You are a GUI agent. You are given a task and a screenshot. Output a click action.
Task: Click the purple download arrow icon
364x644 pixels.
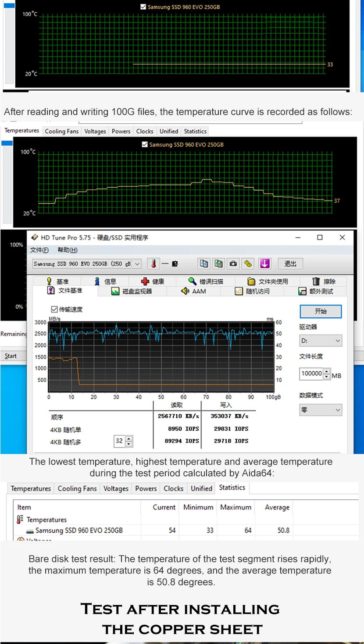264,263
